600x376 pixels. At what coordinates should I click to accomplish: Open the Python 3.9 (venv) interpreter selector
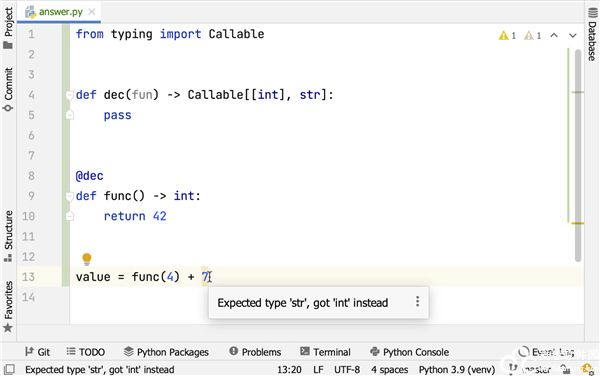coord(457,369)
